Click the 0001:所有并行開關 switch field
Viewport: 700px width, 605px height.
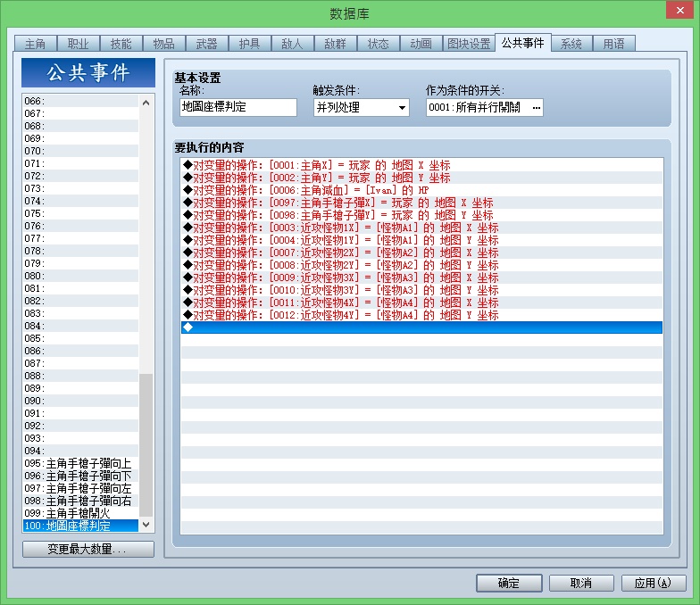tap(484, 107)
